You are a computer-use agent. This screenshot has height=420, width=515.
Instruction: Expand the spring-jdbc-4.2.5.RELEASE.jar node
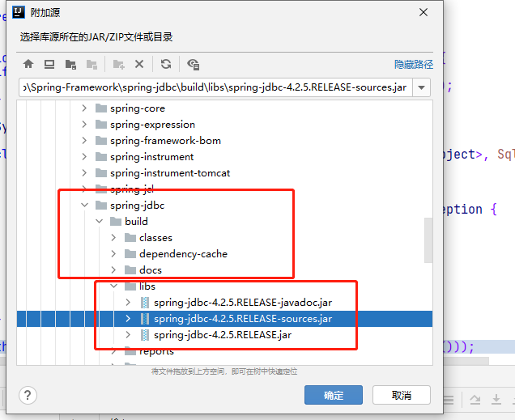(128, 335)
